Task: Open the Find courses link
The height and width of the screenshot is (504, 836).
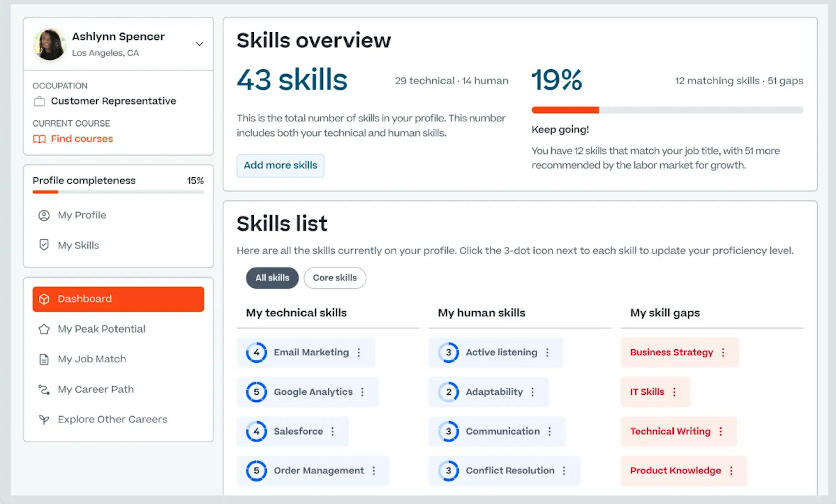Action: (x=82, y=139)
